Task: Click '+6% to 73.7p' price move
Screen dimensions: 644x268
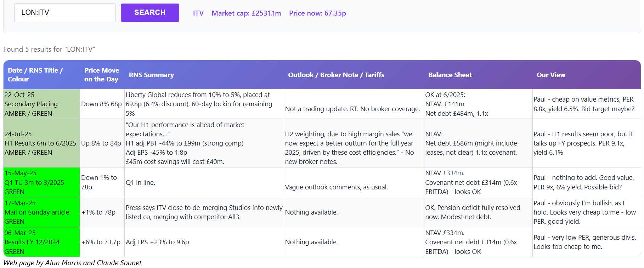Action: 102,242
